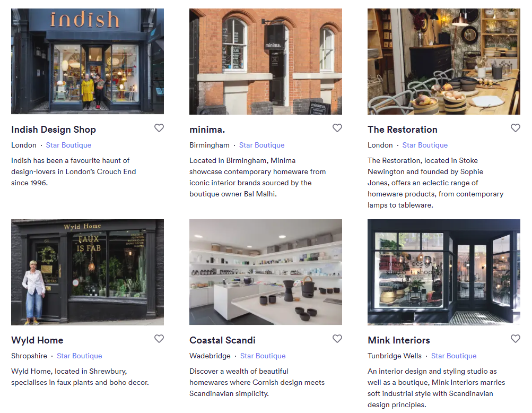Click Star Boutique link beside Wadebridge
532x413 pixels.
(x=263, y=356)
